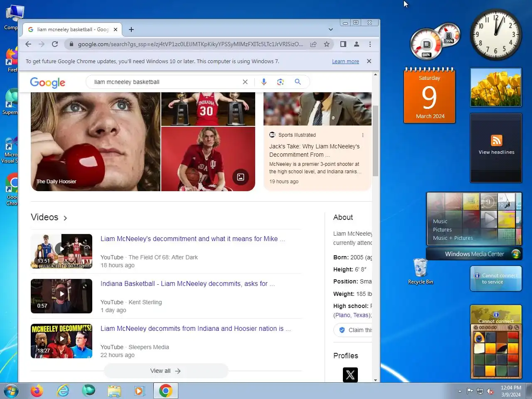Play the 18:27 Sleepers Media video
532x399 pixels.
[62, 341]
